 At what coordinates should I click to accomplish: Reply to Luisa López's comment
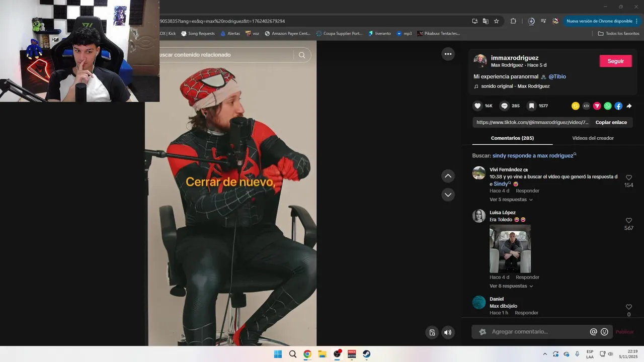pyautogui.click(x=527, y=277)
